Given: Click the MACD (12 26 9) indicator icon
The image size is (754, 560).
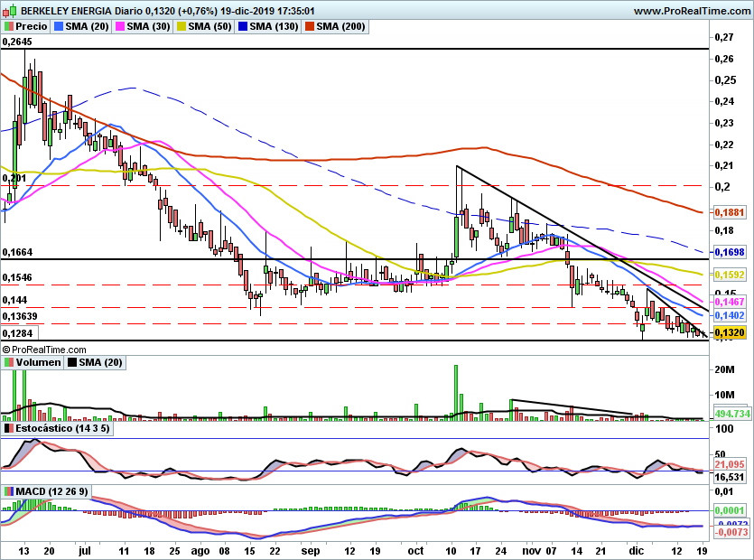Looking at the screenshot, I should point(9,491).
